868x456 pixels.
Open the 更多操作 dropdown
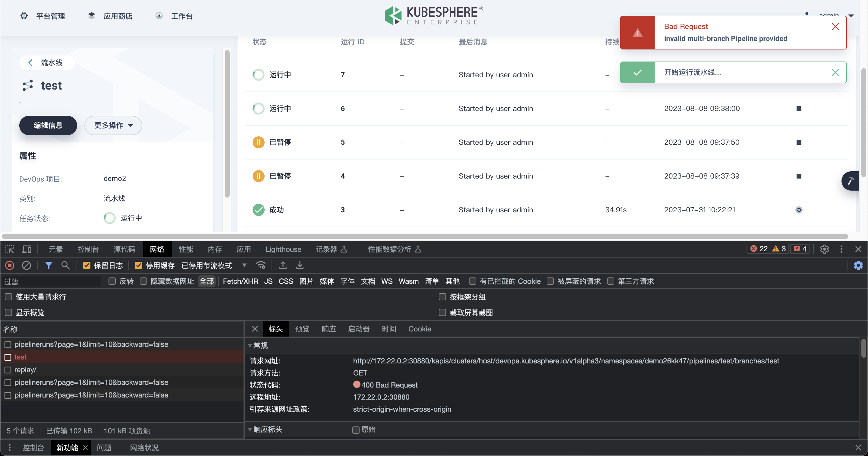point(113,125)
